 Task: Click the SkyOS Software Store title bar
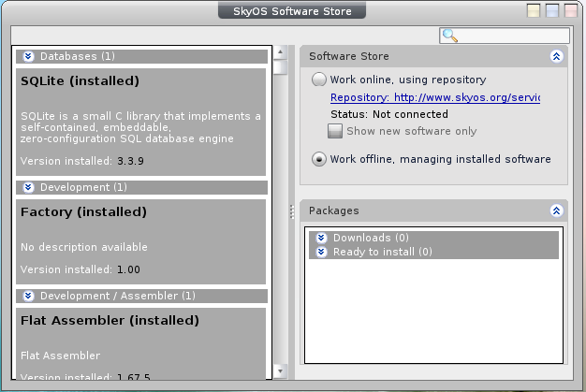click(x=292, y=11)
